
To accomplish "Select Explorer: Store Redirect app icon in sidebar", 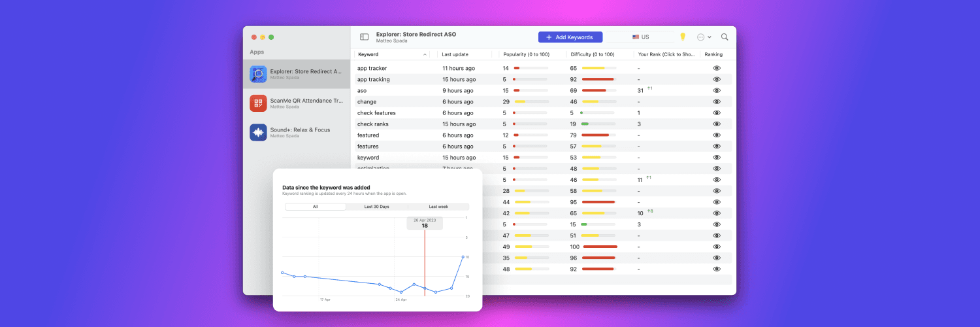I will (x=258, y=74).
